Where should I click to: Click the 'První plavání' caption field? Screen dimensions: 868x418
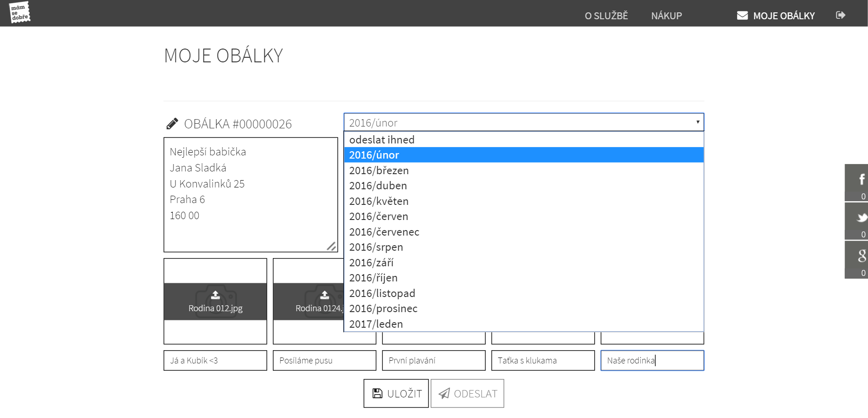pos(433,361)
